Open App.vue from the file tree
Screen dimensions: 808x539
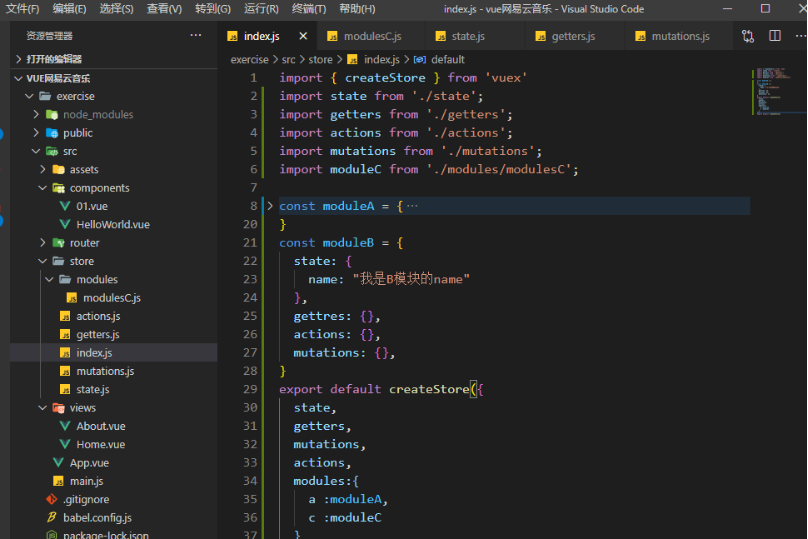89,463
